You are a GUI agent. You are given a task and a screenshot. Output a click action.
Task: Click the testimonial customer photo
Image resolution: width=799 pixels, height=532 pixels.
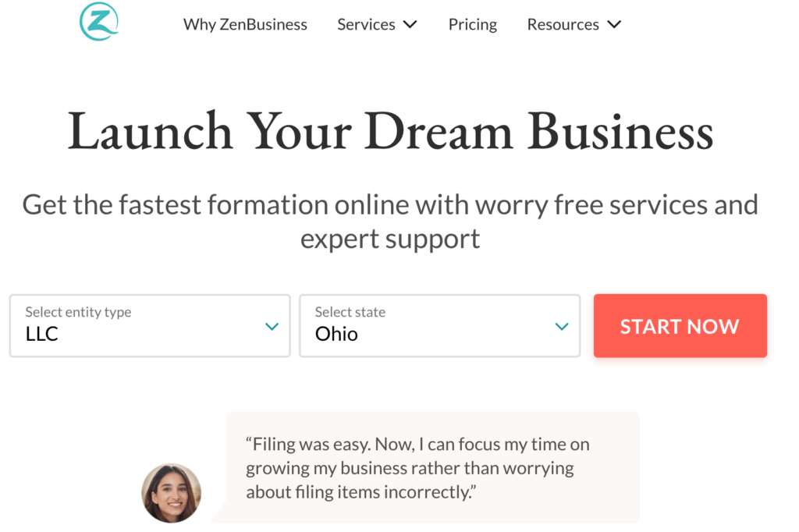pos(171,493)
